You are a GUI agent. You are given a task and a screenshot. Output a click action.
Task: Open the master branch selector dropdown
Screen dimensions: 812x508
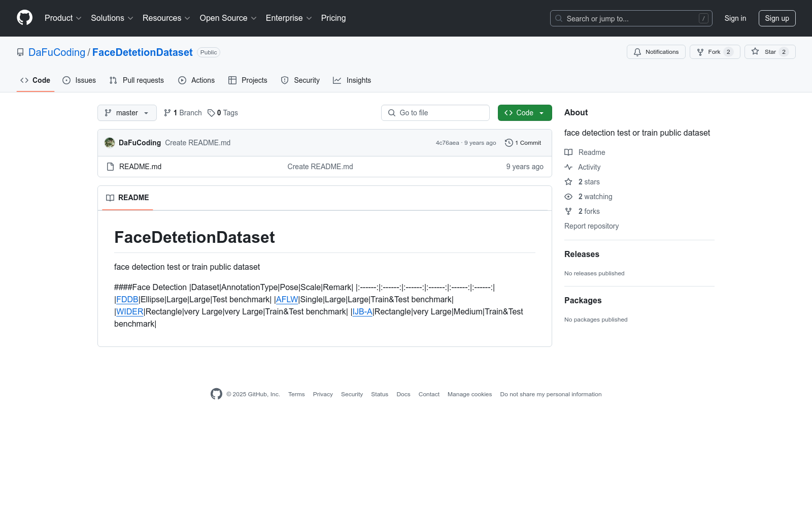point(127,113)
